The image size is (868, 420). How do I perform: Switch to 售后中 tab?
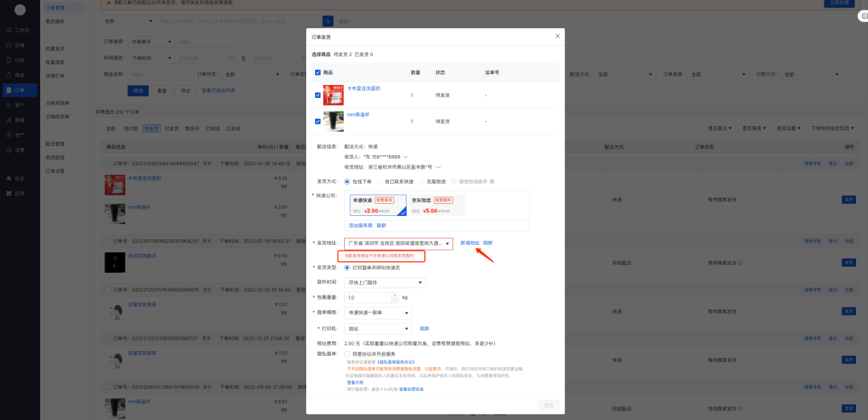pos(192,128)
